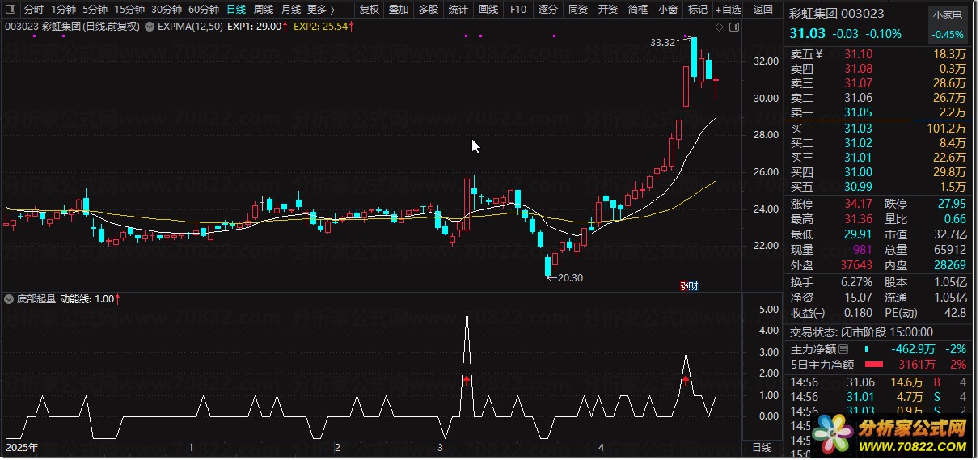
Task: Click the 同资 toolbar button
Action: tap(578, 10)
